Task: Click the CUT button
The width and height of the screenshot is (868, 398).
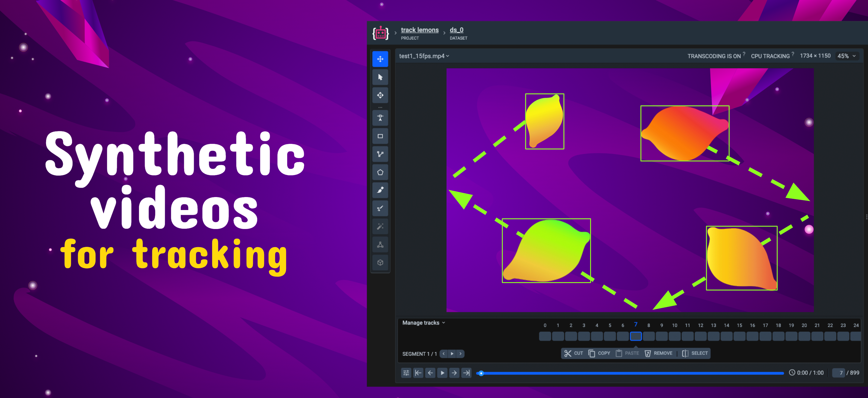Action: (574, 353)
